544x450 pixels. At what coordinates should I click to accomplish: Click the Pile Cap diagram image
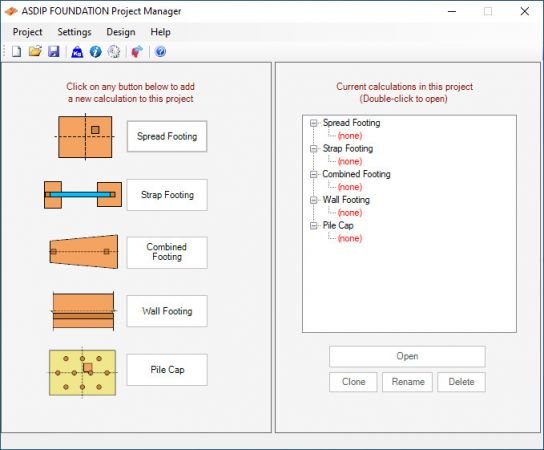(x=83, y=372)
